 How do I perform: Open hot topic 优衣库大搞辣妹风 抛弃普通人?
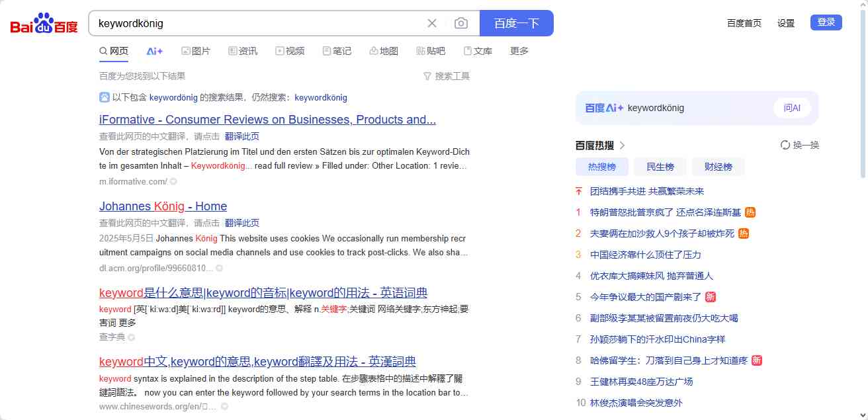coord(652,276)
